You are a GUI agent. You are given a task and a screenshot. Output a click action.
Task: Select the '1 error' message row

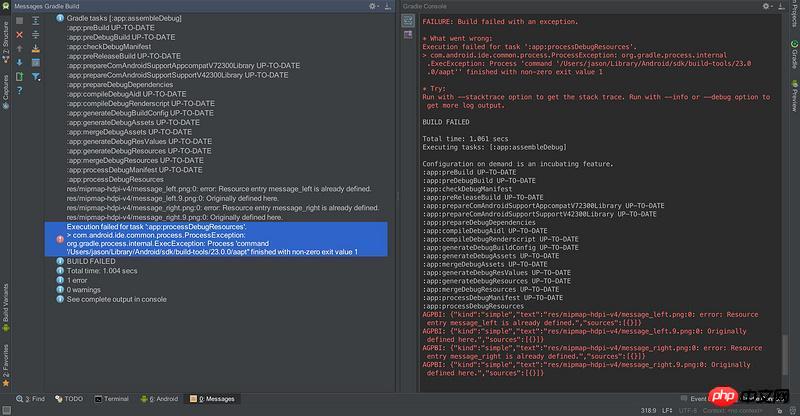[x=77, y=280]
